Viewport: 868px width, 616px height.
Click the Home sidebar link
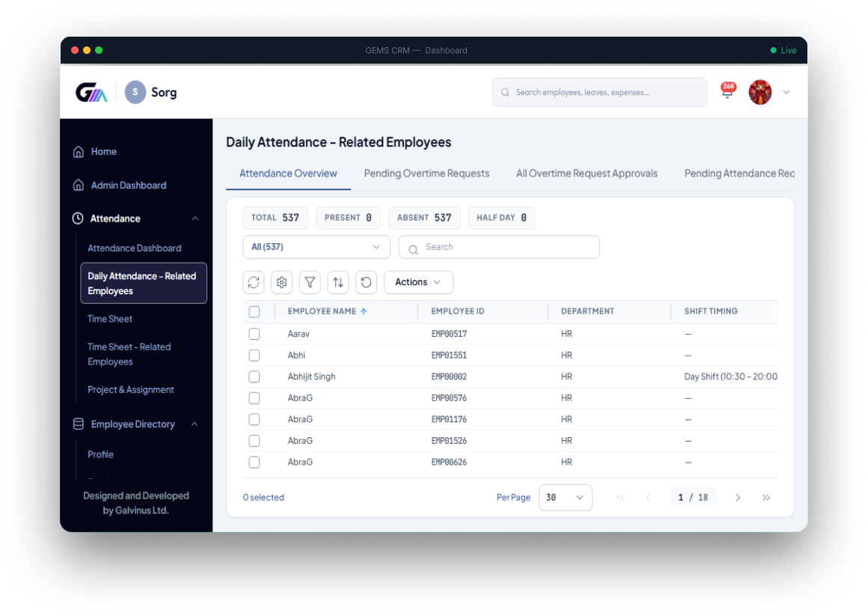(103, 151)
